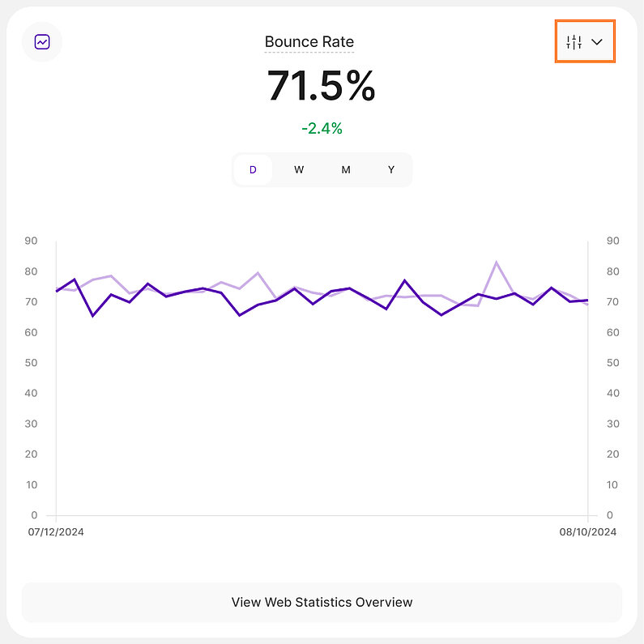Select the Y yearly view tab

(x=391, y=170)
